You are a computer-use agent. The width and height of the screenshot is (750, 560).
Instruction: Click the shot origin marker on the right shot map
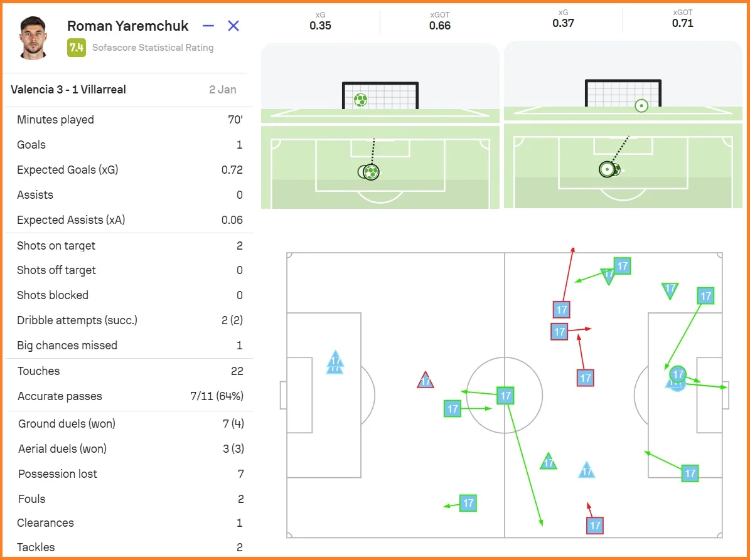608,169
